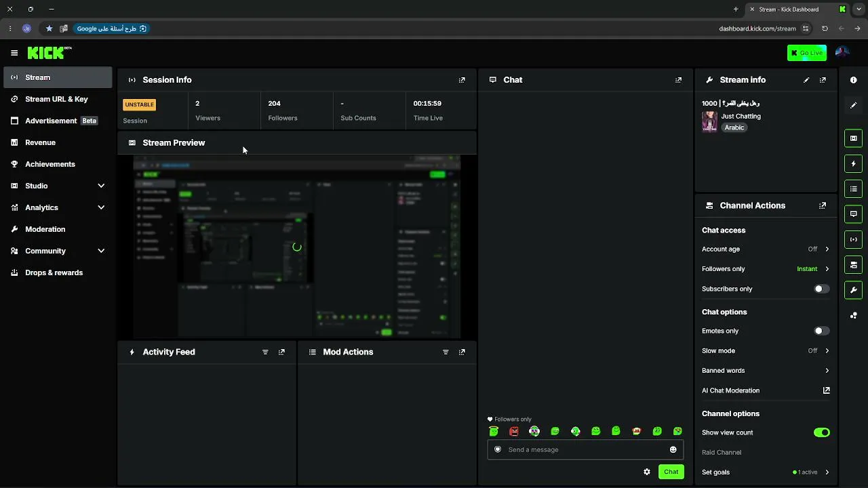Open chat settings gear icon
Viewport: 868px width, 488px height.
click(647, 472)
